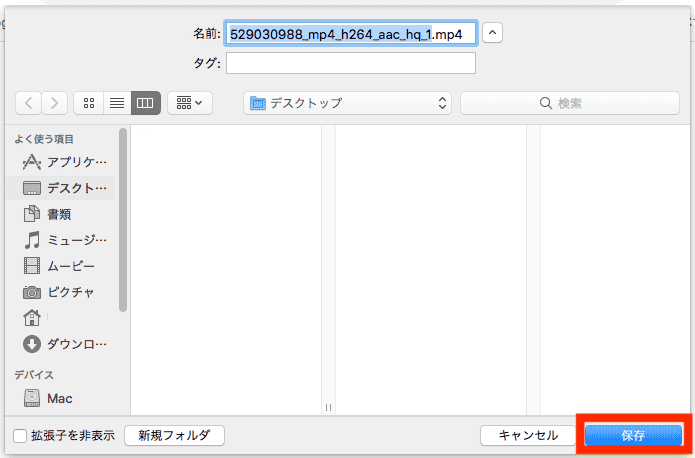This screenshot has height=458, width=695.
Task: Switch to list view
Action: tap(117, 103)
